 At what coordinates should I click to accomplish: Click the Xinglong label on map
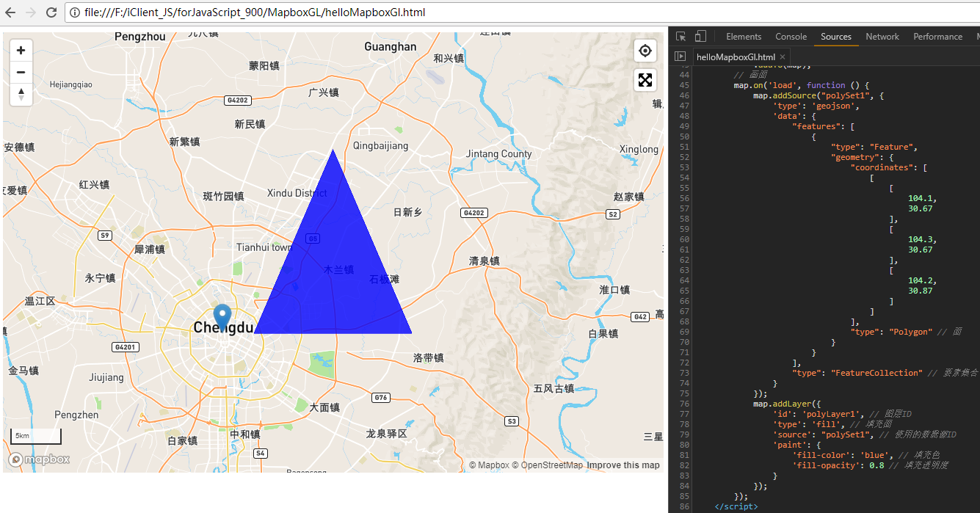(x=639, y=149)
